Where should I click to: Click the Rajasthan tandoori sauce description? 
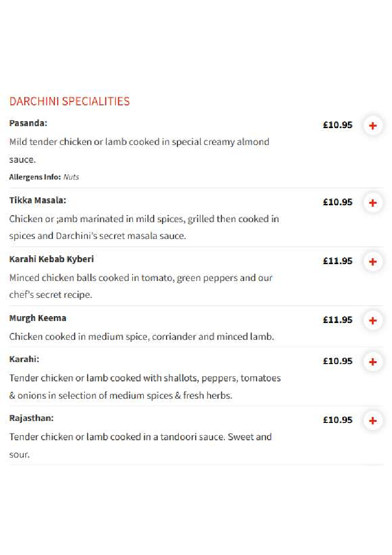pyautogui.click(x=140, y=446)
